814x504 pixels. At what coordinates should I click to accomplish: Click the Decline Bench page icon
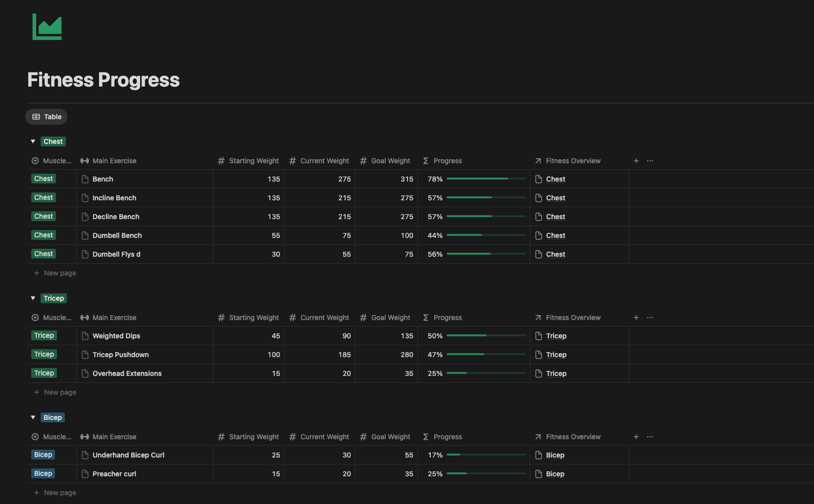click(x=85, y=216)
